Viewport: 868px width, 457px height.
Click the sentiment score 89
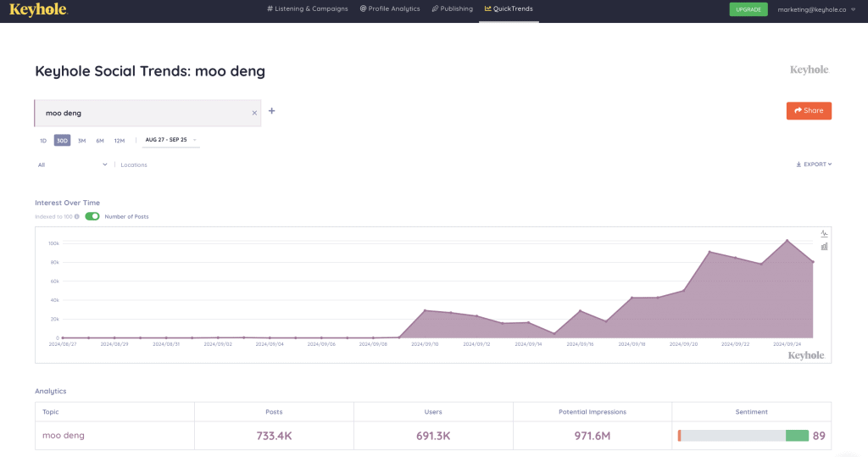[x=819, y=436]
